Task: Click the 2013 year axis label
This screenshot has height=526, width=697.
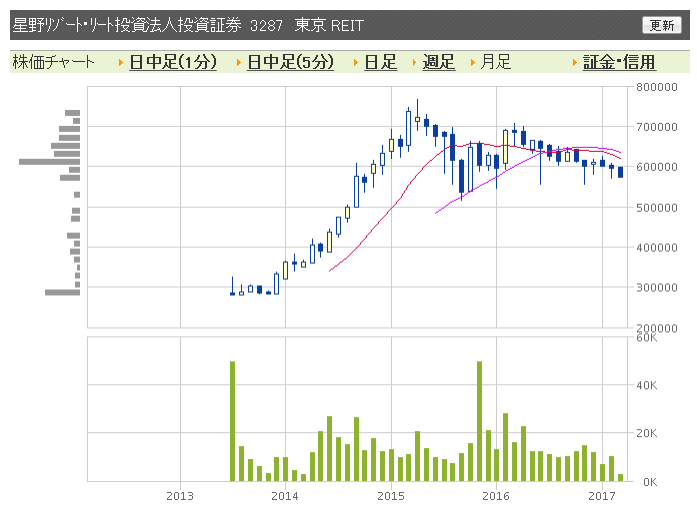Action: point(180,496)
